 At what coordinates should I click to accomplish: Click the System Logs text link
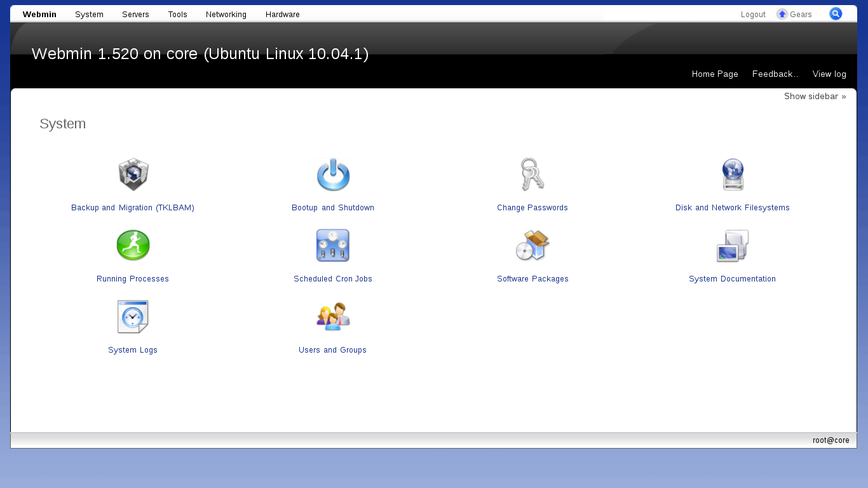pyautogui.click(x=133, y=350)
